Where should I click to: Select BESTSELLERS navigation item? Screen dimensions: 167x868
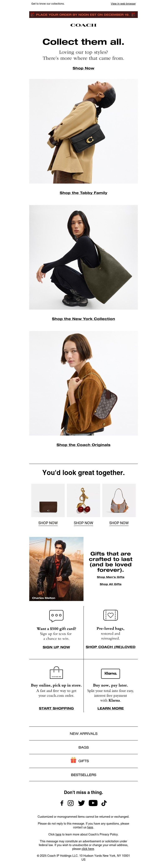(84, 775)
